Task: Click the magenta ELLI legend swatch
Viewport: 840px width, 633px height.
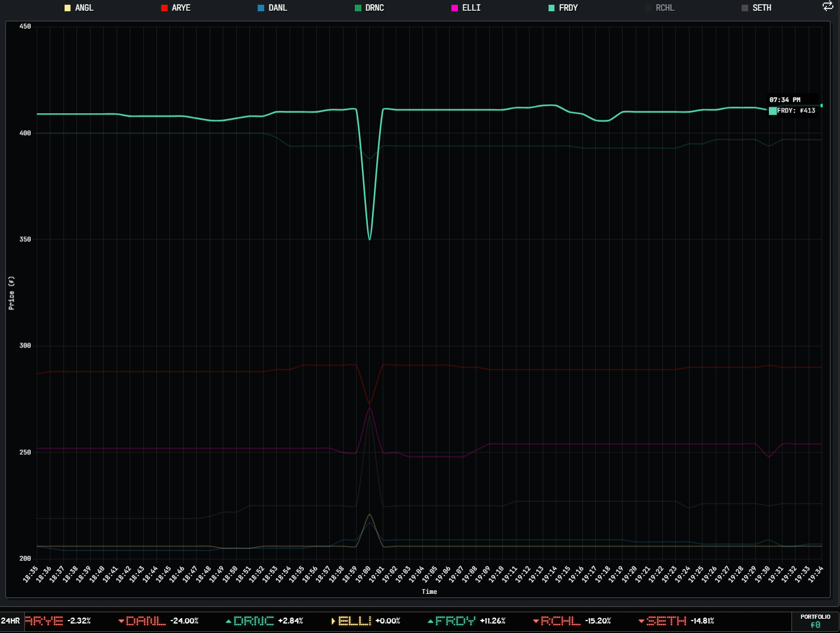Action: (454, 8)
